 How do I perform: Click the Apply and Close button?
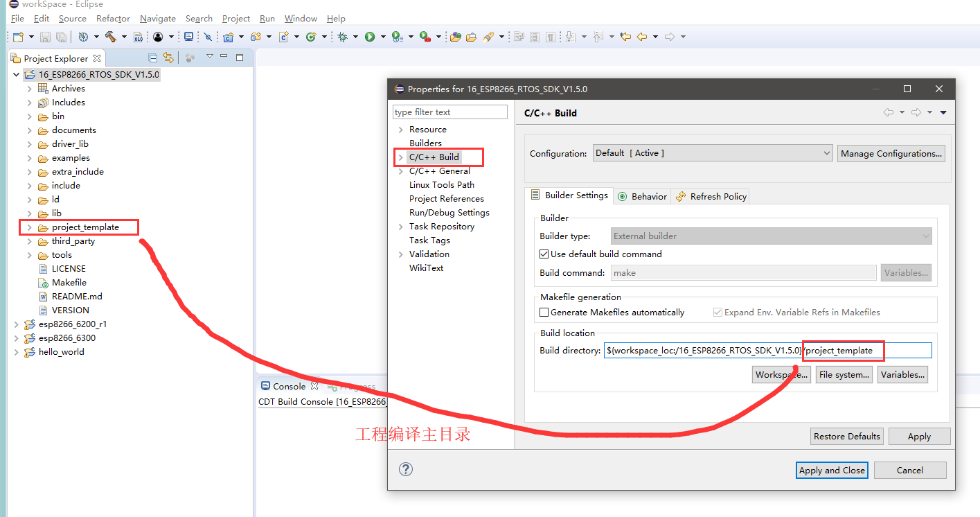pos(832,470)
